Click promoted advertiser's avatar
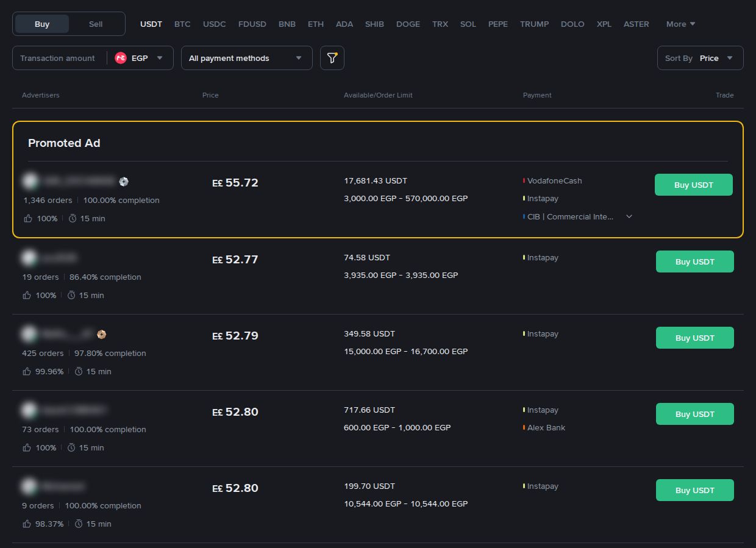The width and height of the screenshot is (756, 548). (x=29, y=181)
